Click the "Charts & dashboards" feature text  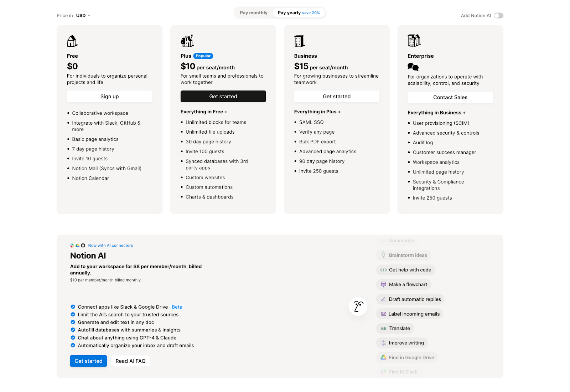coord(209,197)
